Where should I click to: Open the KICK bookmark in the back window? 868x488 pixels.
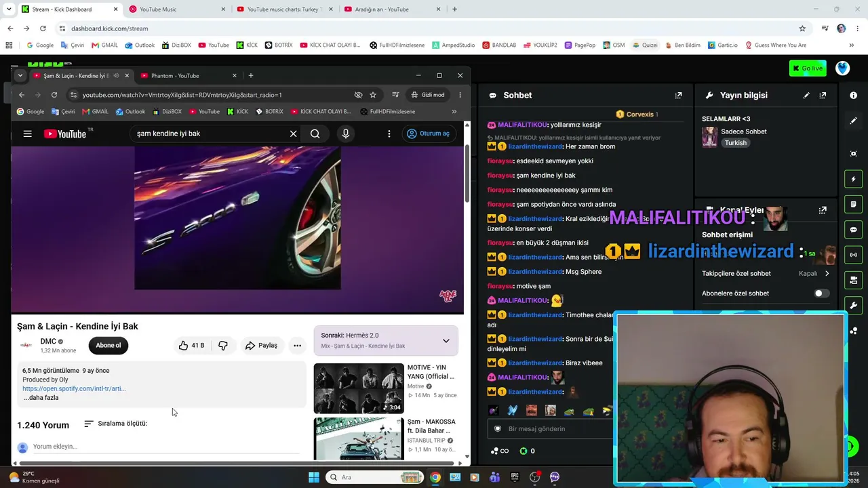tap(247, 45)
